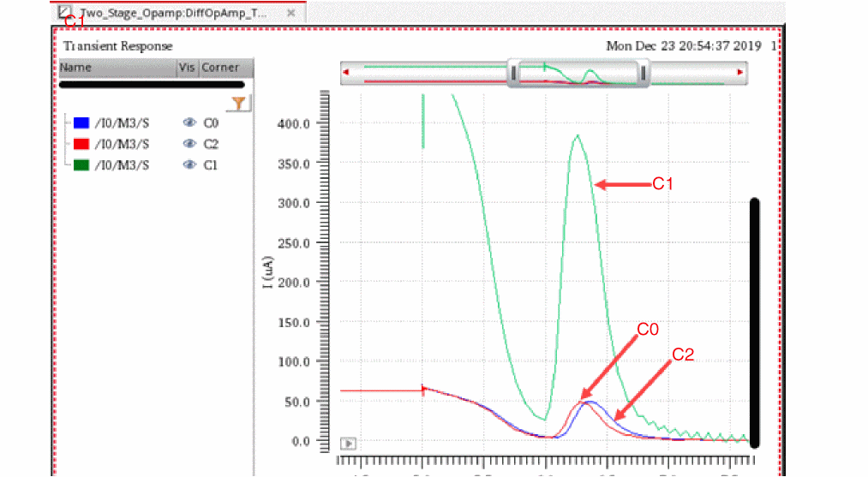868x477 pixels.
Task: Click the 350.0 y-axis value
Action: [293, 164]
